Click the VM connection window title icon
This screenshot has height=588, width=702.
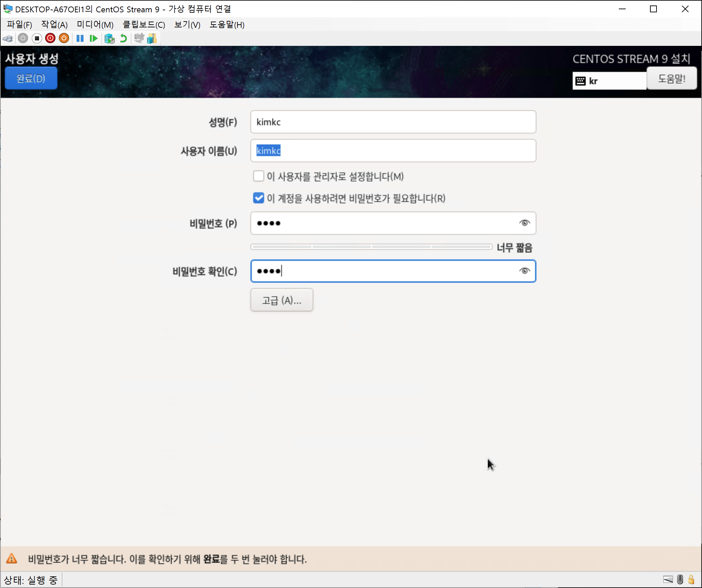(8, 9)
